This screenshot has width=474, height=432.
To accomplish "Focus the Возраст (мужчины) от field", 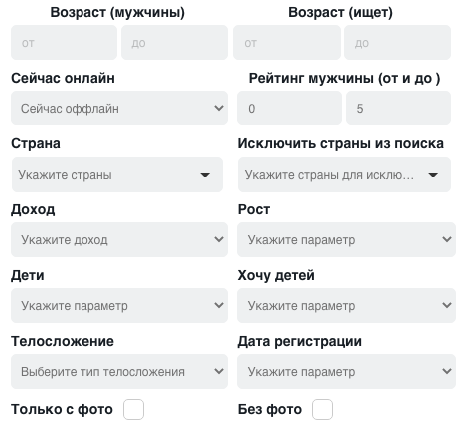I will click(x=64, y=43).
